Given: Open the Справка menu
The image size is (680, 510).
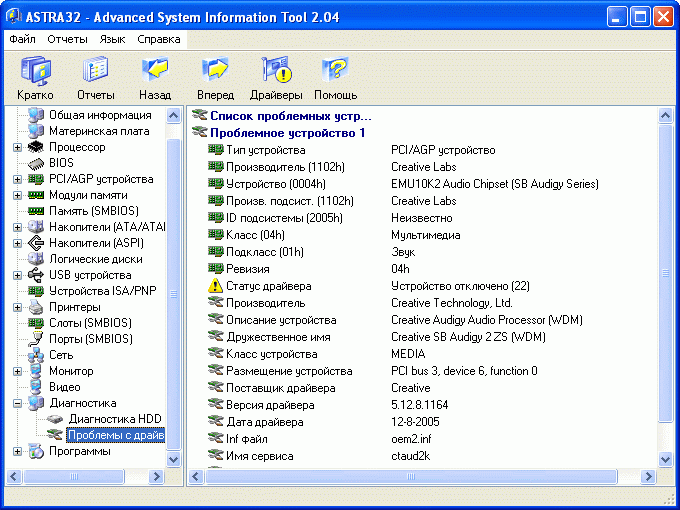Looking at the screenshot, I should click(x=159, y=39).
